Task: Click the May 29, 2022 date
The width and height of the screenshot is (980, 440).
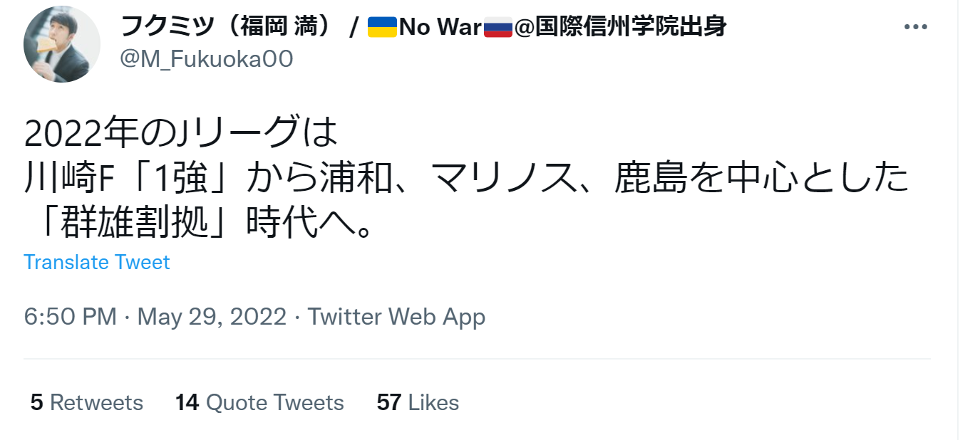Action: pyautogui.click(x=212, y=316)
